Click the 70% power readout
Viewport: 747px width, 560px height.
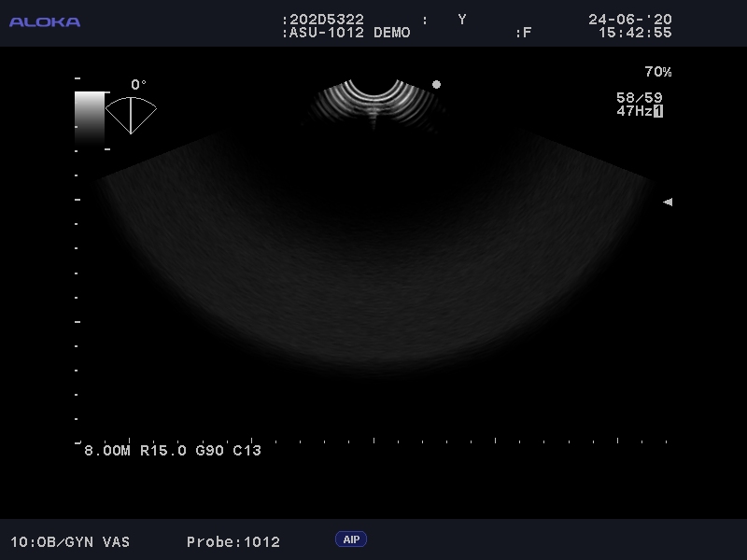pos(657,72)
